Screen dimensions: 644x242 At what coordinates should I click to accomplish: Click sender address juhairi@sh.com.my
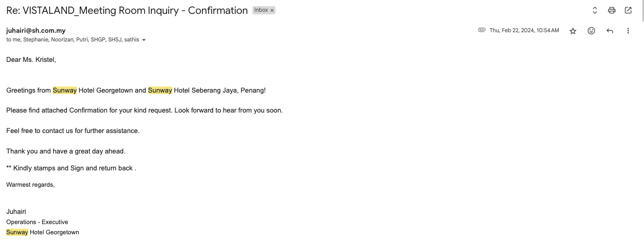(x=36, y=30)
